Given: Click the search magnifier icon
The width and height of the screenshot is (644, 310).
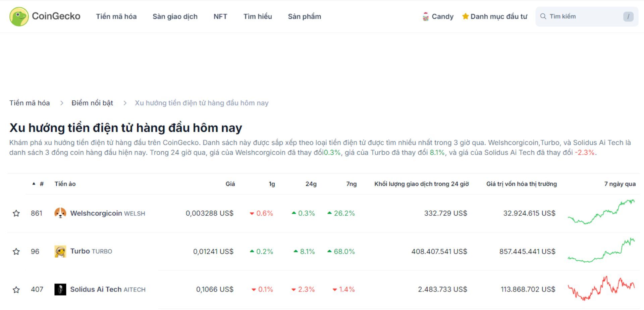Looking at the screenshot, I should (x=543, y=16).
